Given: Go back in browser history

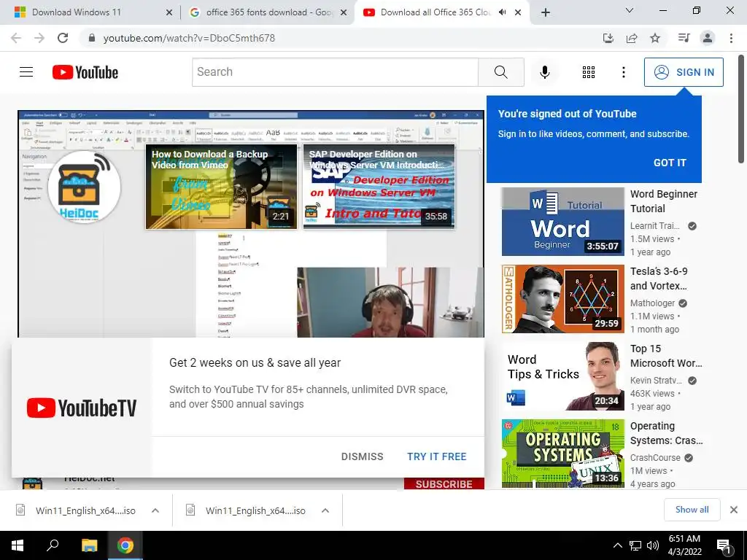Looking at the screenshot, I should pos(16,38).
